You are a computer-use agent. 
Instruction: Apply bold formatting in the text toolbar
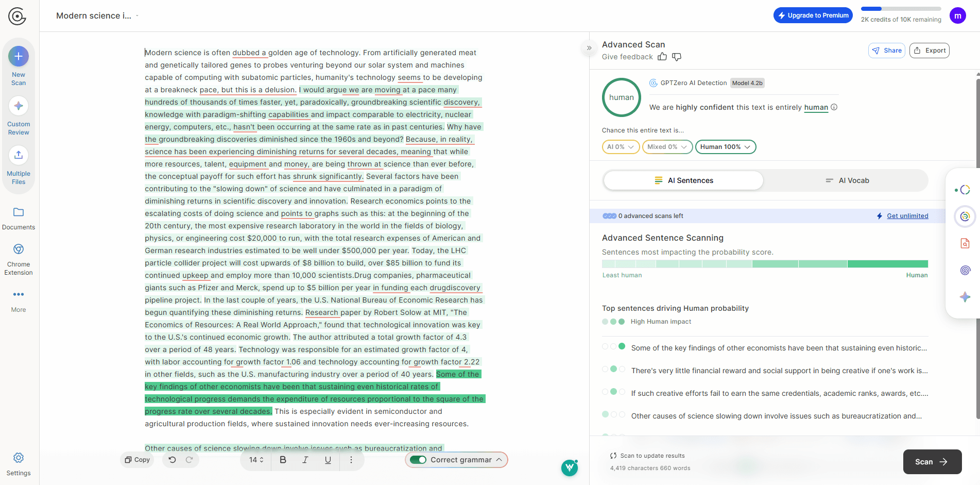click(283, 460)
